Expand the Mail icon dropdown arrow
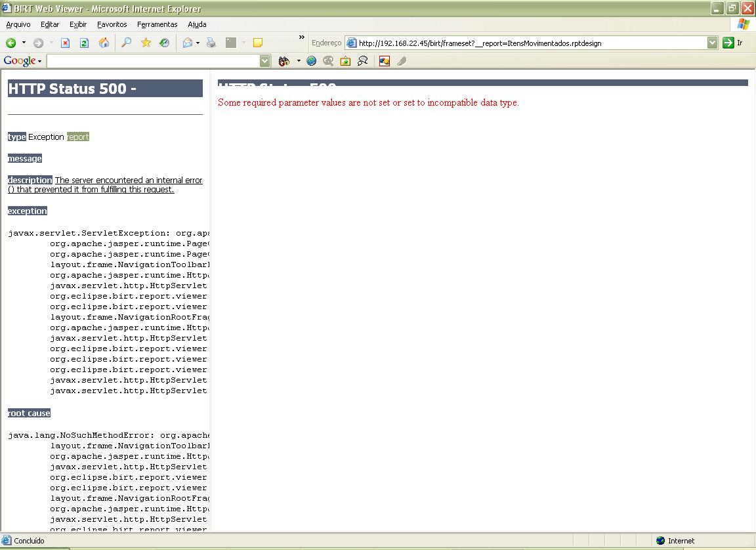 [x=198, y=43]
